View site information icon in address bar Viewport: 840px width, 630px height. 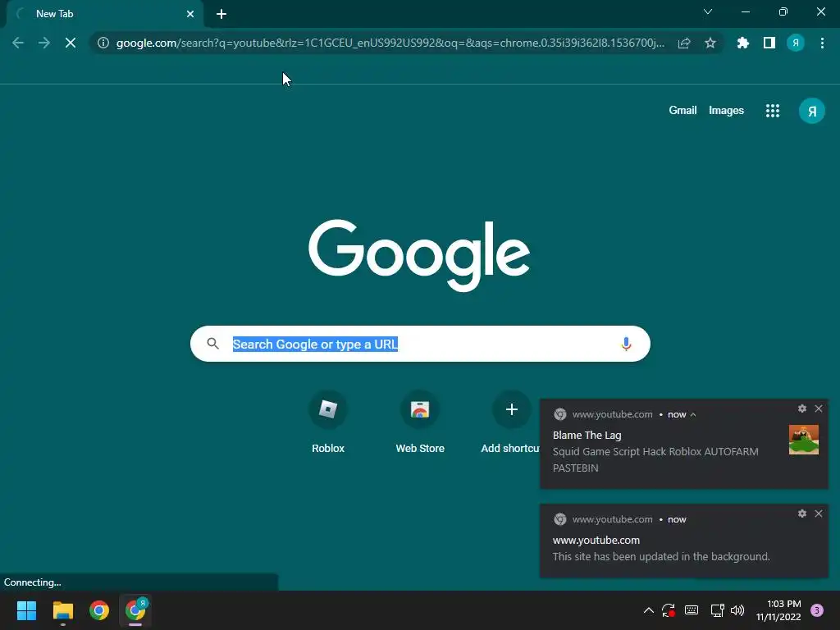click(x=103, y=43)
